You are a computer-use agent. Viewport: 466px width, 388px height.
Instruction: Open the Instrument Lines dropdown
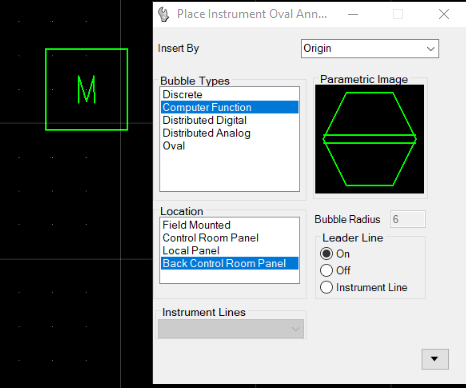coord(231,329)
